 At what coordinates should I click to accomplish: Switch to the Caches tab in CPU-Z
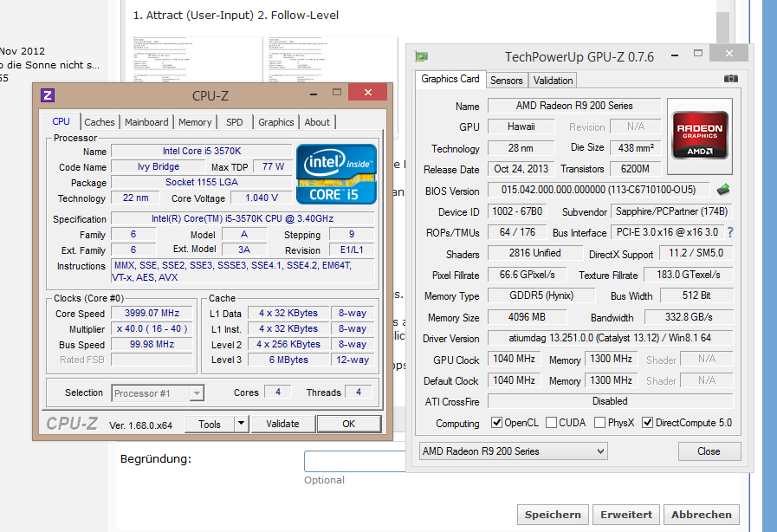(99, 122)
